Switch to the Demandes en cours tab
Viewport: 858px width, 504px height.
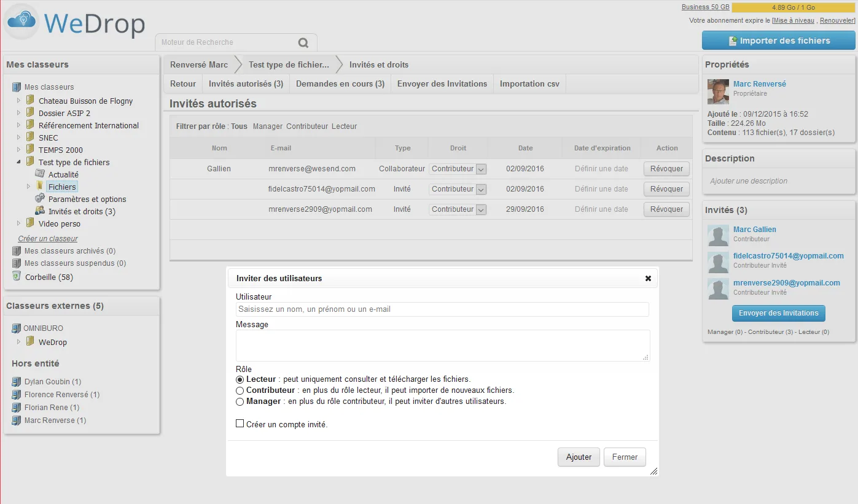click(340, 83)
